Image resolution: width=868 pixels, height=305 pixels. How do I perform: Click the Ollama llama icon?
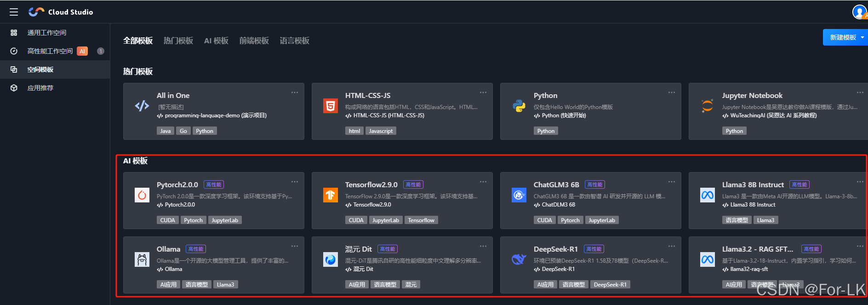(142, 259)
